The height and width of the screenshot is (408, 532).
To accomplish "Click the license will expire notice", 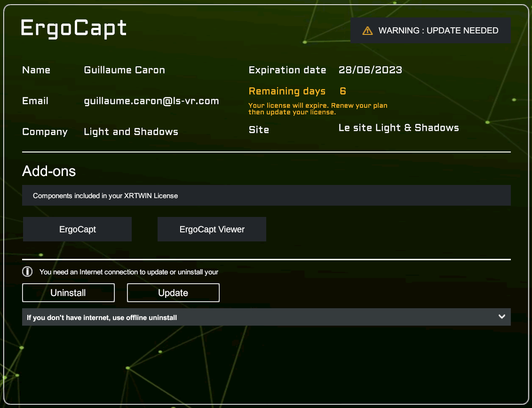I will pos(318,109).
